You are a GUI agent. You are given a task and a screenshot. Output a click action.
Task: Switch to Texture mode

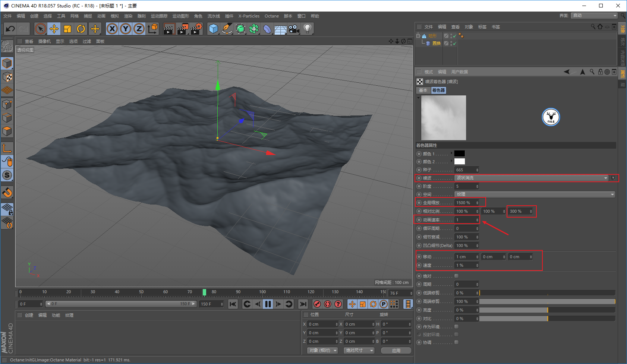[7, 77]
